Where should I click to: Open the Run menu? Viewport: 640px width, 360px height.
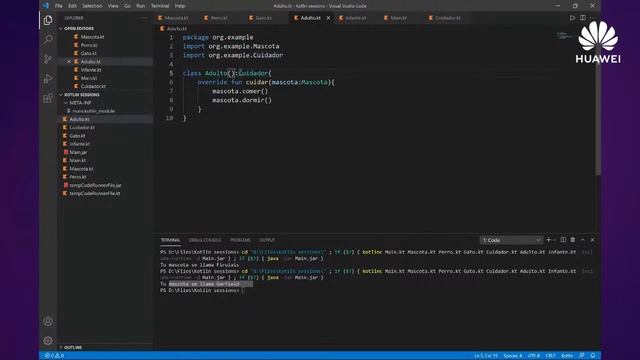140,6
